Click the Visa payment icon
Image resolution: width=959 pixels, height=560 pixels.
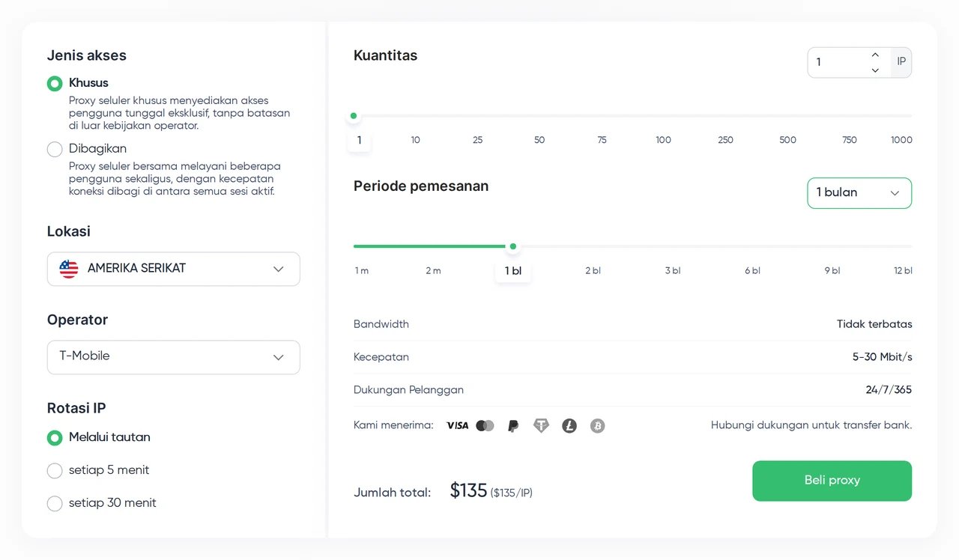457,425
